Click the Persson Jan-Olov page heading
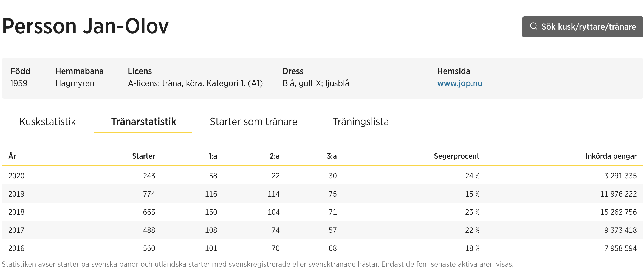This screenshot has height=275, width=644. (85, 26)
